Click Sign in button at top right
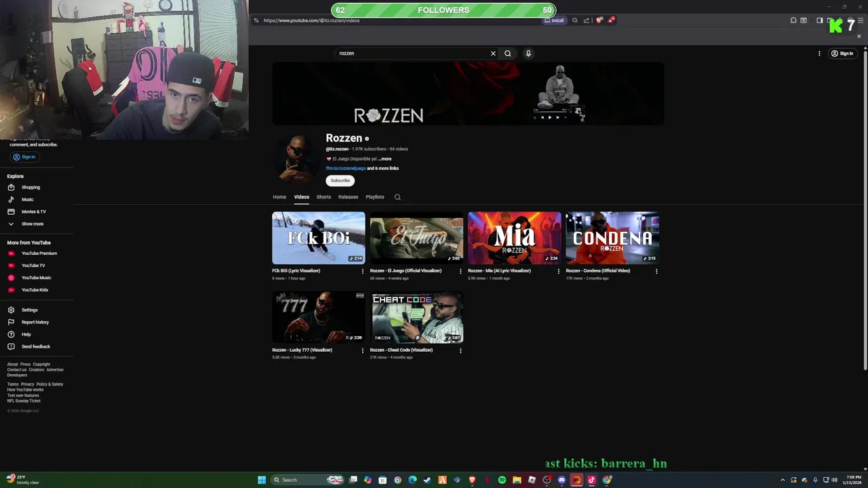The height and width of the screenshot is (488, 868). click(842, 54)
